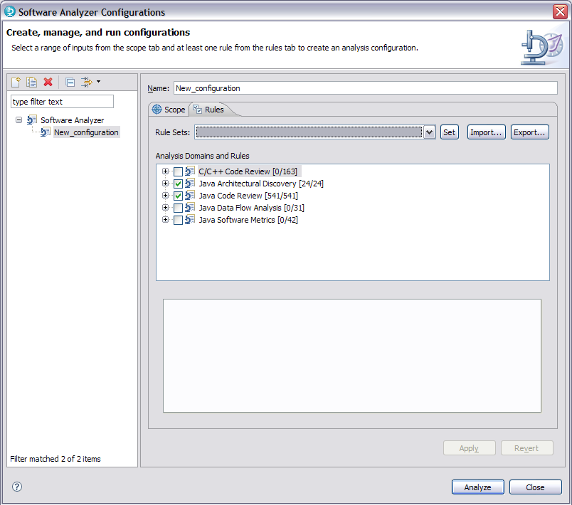
Task: Enable the Java Software Metrics checkbox
Action: coord(178,220)
